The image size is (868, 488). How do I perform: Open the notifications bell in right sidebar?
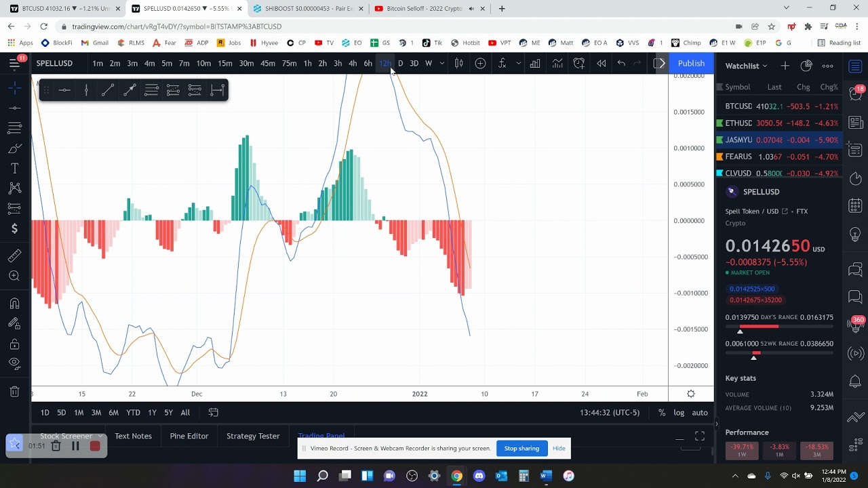click(x=856, y=382)
